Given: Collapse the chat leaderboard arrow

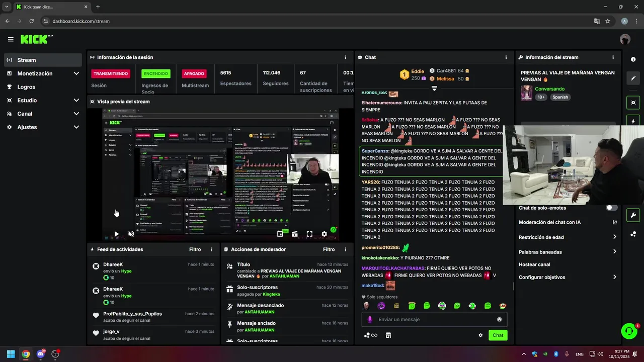Looking at the screenshot, I should (x=434, y=88).
